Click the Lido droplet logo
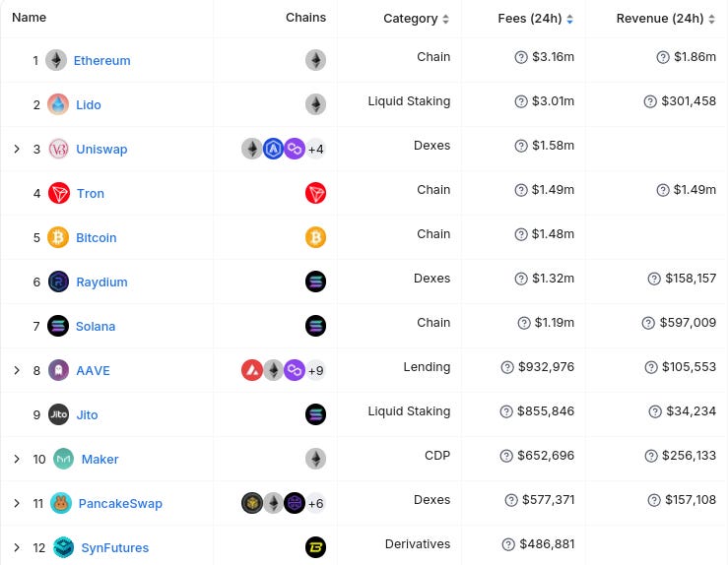728x565 pixels. (x=58, y=104)
